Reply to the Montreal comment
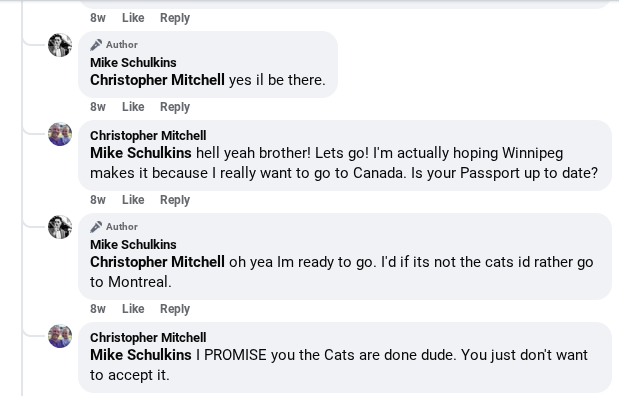The width and height of the screenshot is (619, 396). (175, 309)
